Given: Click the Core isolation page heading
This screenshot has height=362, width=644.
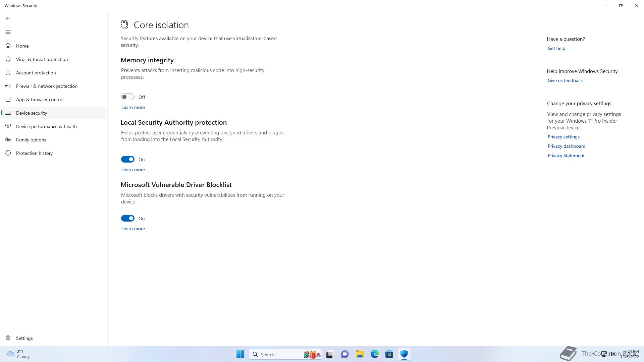Looking at the screenshot, I should [x=161, y=25].
